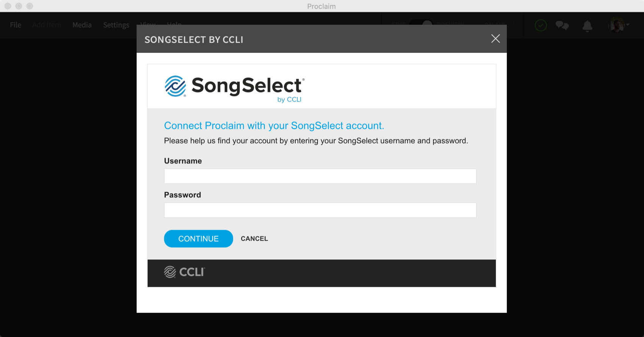
Task: Open the notifications bell
Action: (x=587, y=26)
